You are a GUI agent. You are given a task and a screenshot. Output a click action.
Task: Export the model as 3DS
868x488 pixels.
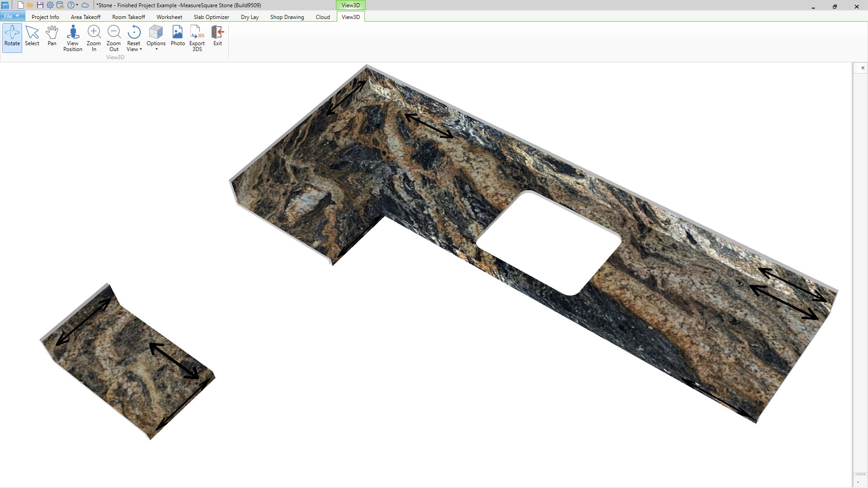click(197, 38)
